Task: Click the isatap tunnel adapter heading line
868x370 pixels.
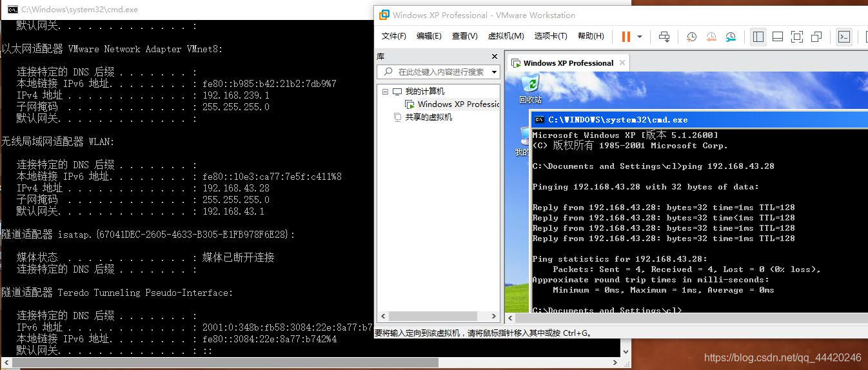Action: pyautogui.click(x=148, y=235)
